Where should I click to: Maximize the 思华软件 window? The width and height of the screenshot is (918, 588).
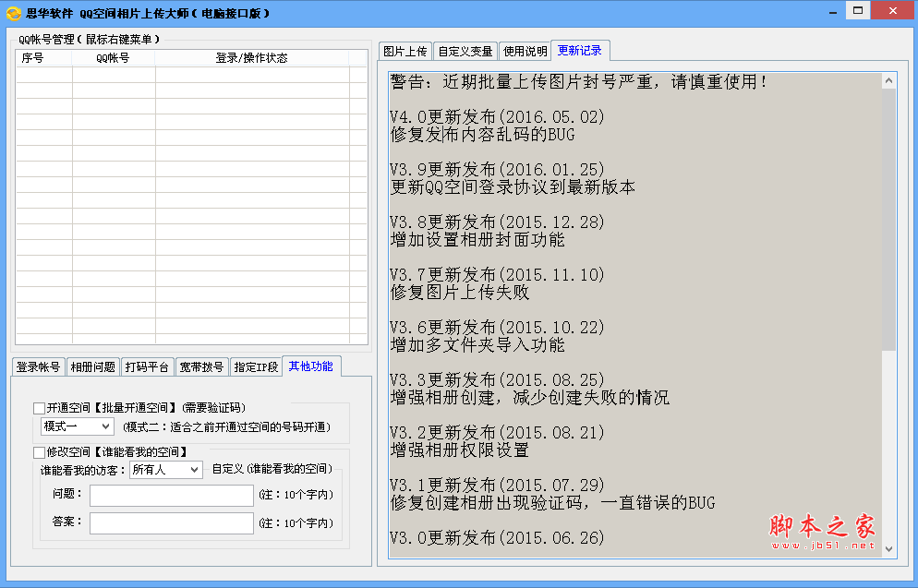pos(858,10)
